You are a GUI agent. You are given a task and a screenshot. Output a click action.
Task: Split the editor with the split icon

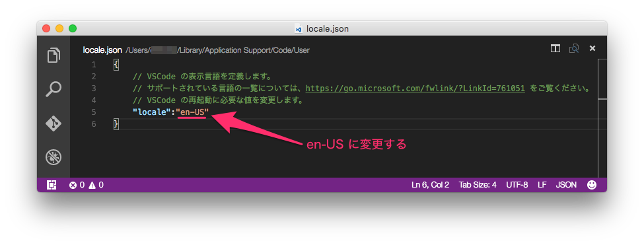pos(555,48)
